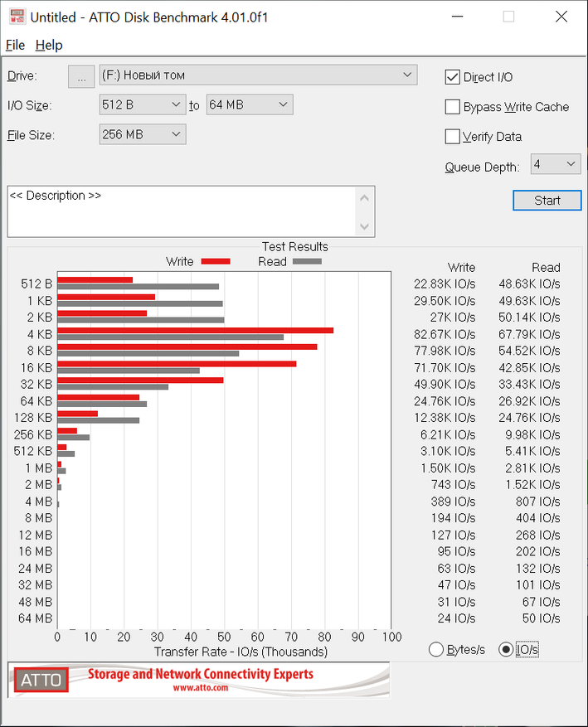This screenshot has height=727, width=588.
Task: Maximize the benchmark window
Action: point(508,17)
